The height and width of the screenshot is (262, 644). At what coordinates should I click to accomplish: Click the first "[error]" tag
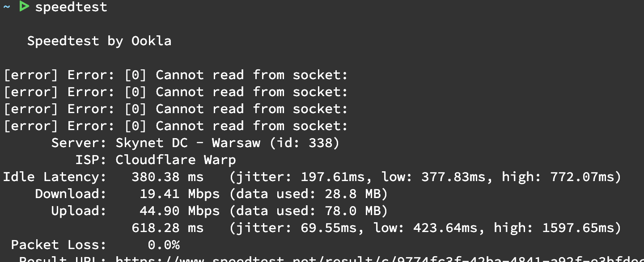click(30, 75)
